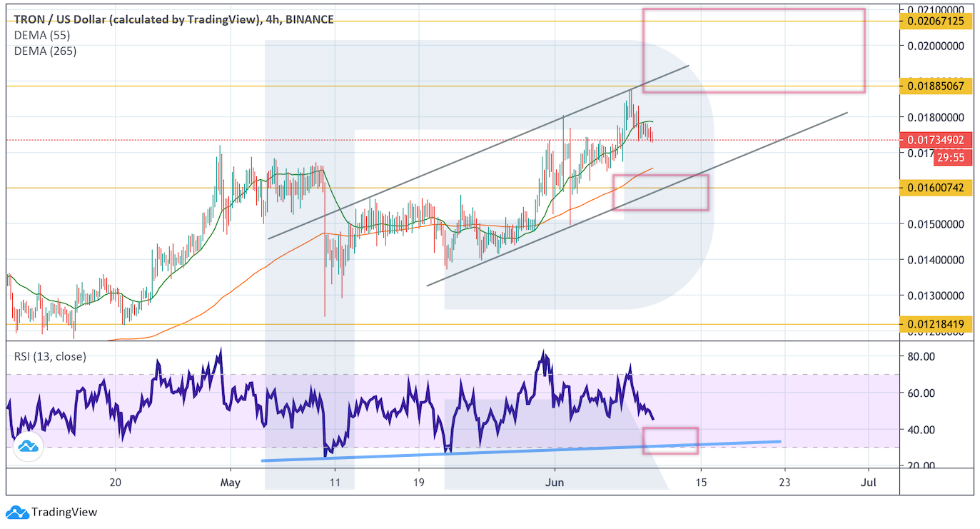Image resolution: width=980 pixels, height=529 pixels.
Task: Click the 0.01885067 price level label
Action: [938, 86]
